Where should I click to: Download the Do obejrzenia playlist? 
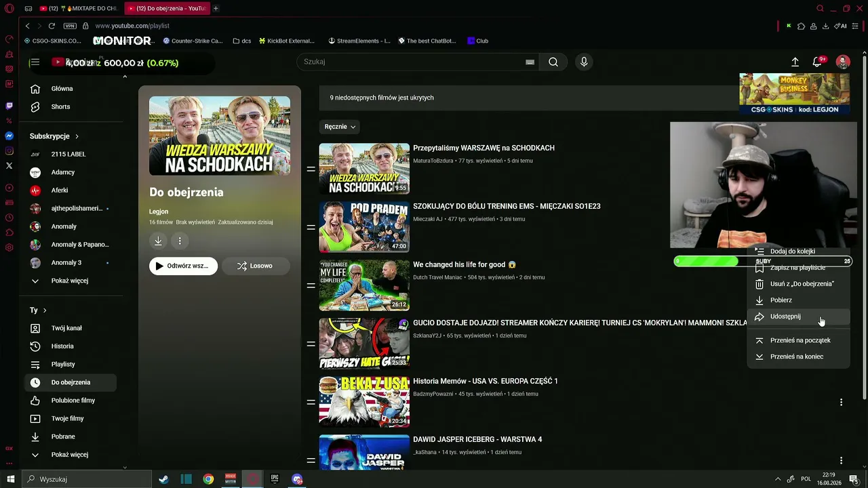point(158,241)
